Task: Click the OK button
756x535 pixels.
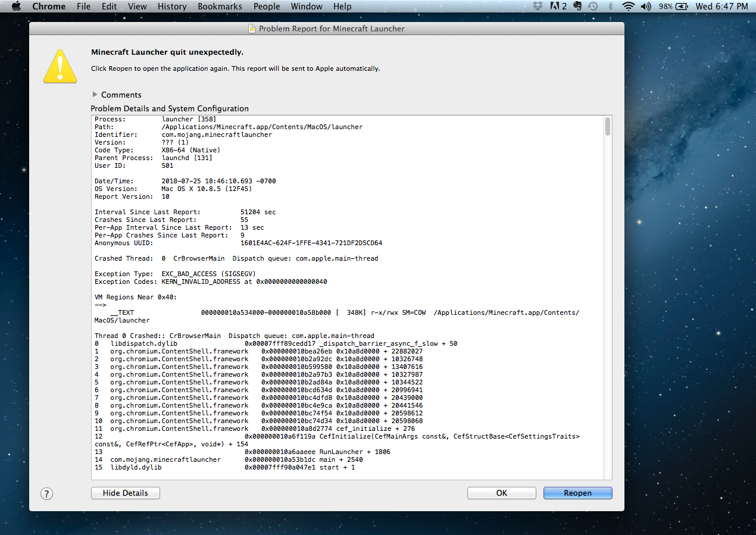Action: (501, 493)
